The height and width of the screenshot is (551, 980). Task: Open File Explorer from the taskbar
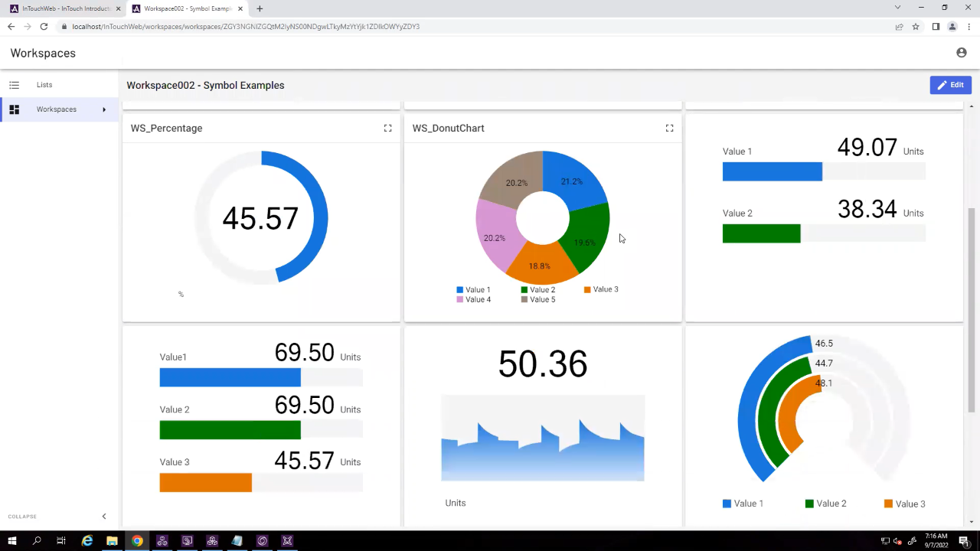point(112,541)
